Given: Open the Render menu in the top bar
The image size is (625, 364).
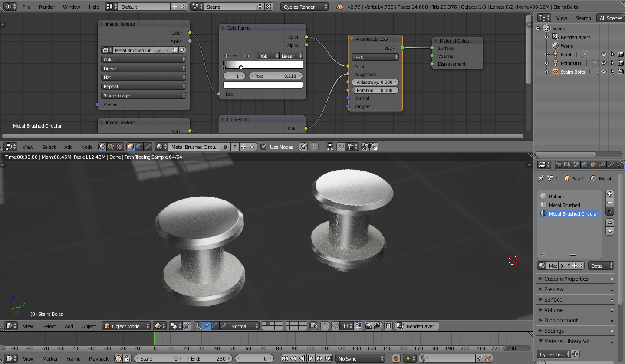Looking at the screenshot, I should point(46,7).
